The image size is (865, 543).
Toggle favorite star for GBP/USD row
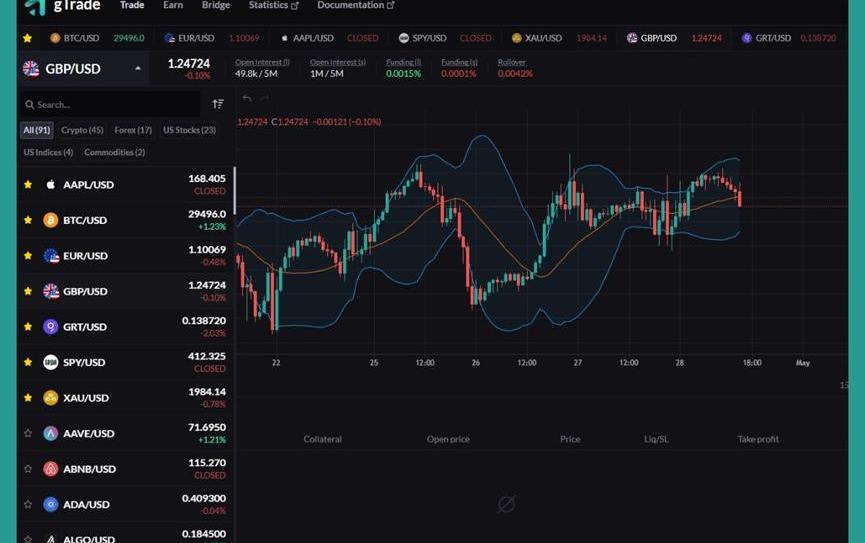(28, 291)
